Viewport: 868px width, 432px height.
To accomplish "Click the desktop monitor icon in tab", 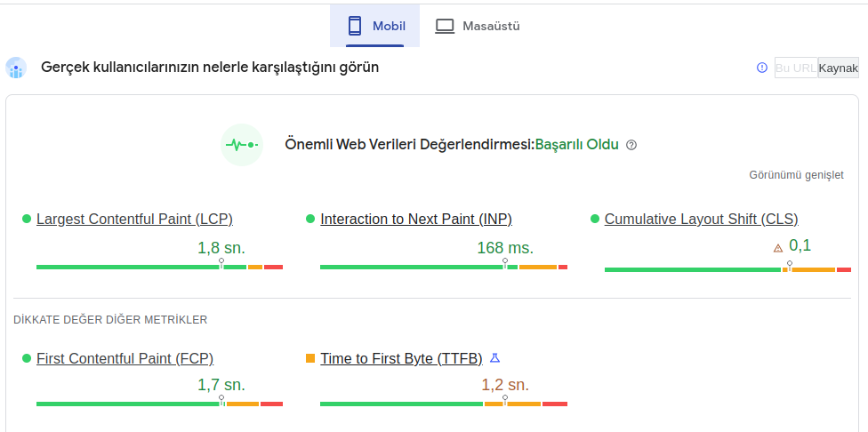I will click(x=445, y=26).
